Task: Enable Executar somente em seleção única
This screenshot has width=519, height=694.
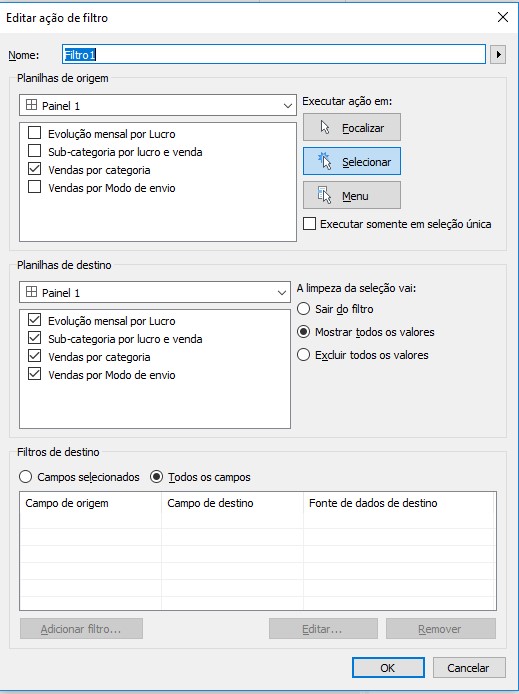Action: tap(309, 224)
